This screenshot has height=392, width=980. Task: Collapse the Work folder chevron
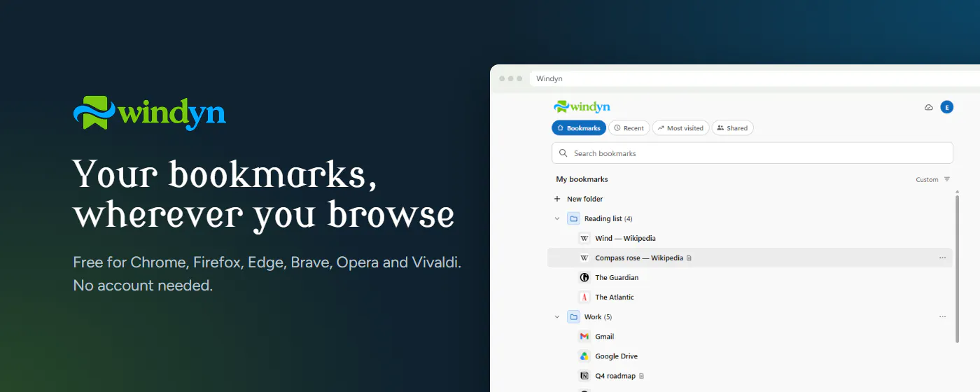pos(557,317)
